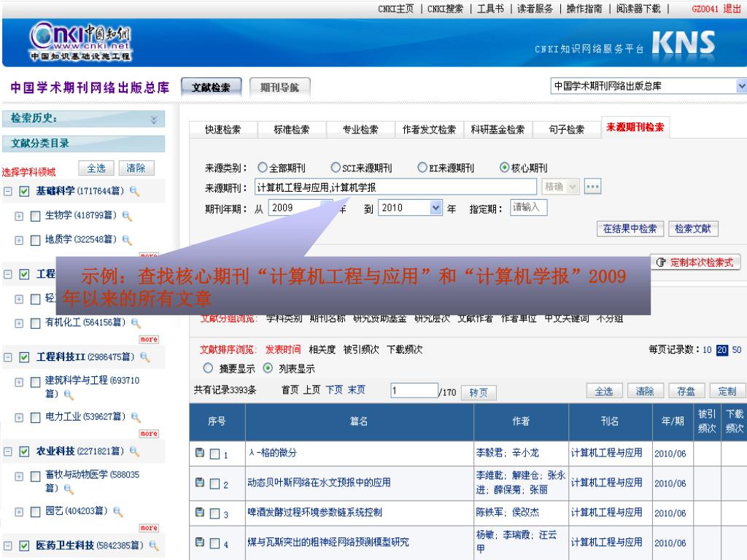Open end year 2010 dropdown

pos(436,208)
